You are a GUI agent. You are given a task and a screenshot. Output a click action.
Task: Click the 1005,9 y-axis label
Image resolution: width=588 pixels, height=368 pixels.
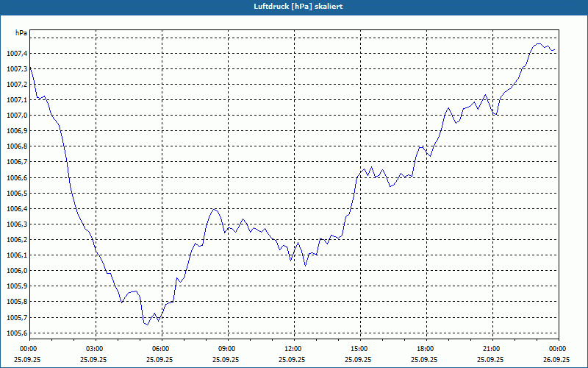17,286
